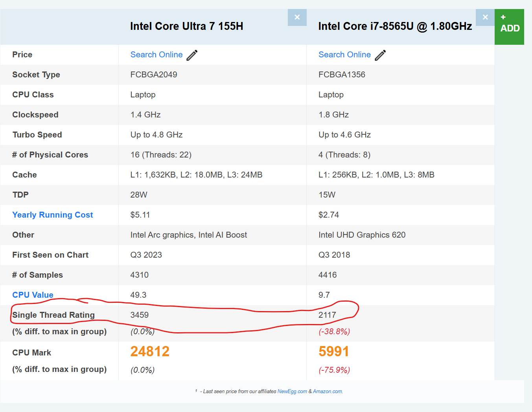Screen dimensions: 532x412
Task: Edit price pencil for Core Ultra 7 155H
Action: 192,55
